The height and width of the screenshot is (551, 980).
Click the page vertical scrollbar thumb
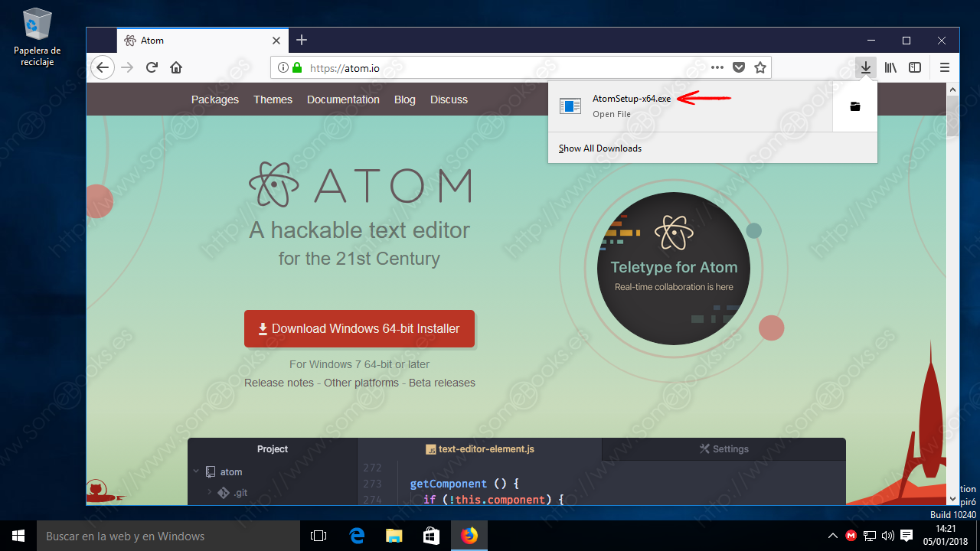(953, 115)
